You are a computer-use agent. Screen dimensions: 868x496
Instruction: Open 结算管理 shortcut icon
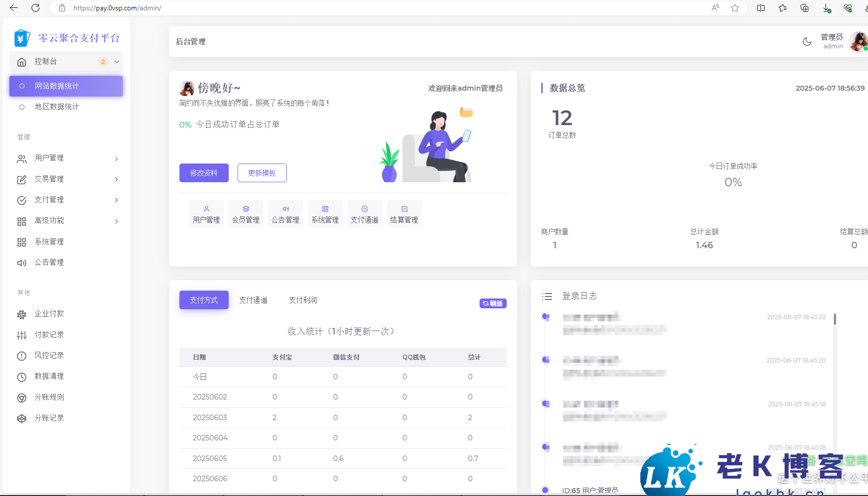point(404,209)
